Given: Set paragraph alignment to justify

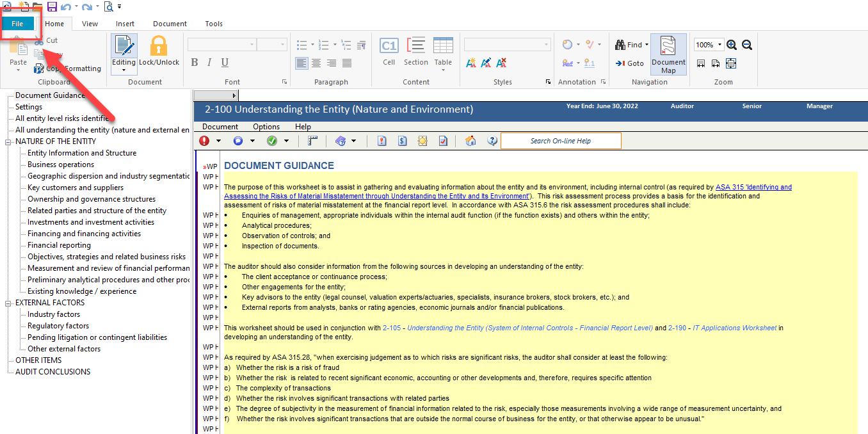Looking at the screenshot, I should pos(347,63).
